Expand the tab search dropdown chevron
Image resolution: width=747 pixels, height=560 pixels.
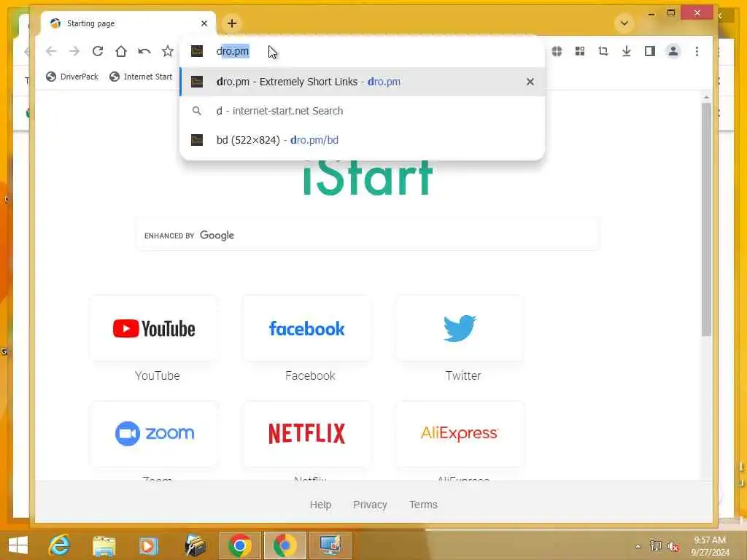coord(624,23)
